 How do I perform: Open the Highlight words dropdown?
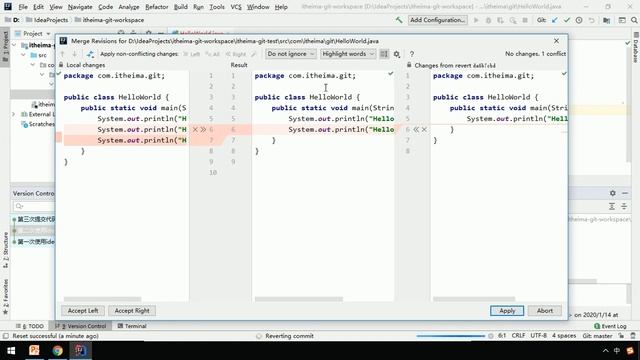tap(348, 54)
